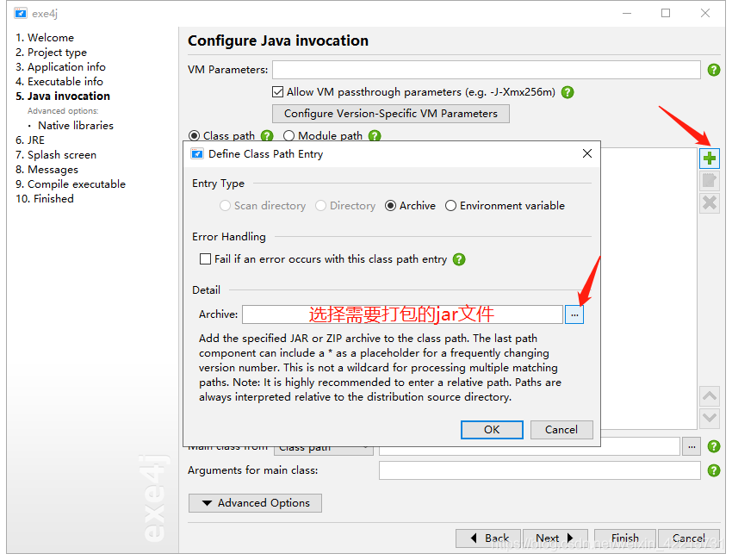This screenshot has width=732, height=560.
Task: Go to step 7. Splash screen
Action: click(x=56, y=154)
